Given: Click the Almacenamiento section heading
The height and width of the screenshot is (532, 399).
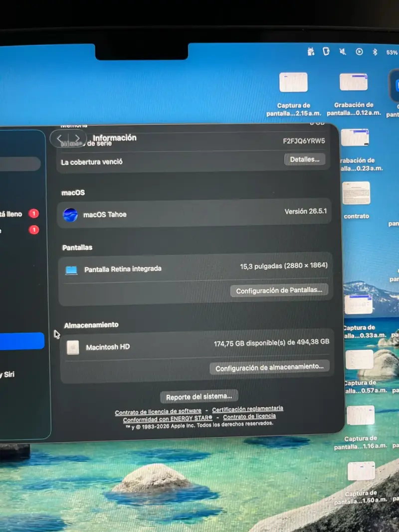Looking at the screenshot, I should (x=91, y=325).
